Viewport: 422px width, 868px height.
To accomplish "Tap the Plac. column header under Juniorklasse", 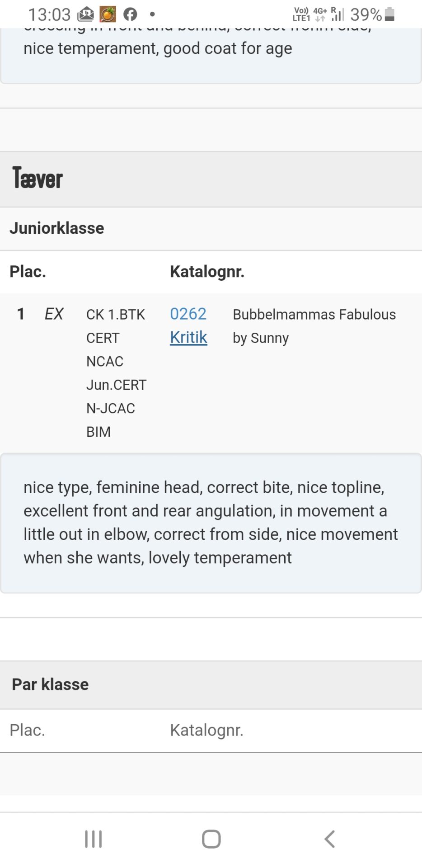I will (28, 272).
